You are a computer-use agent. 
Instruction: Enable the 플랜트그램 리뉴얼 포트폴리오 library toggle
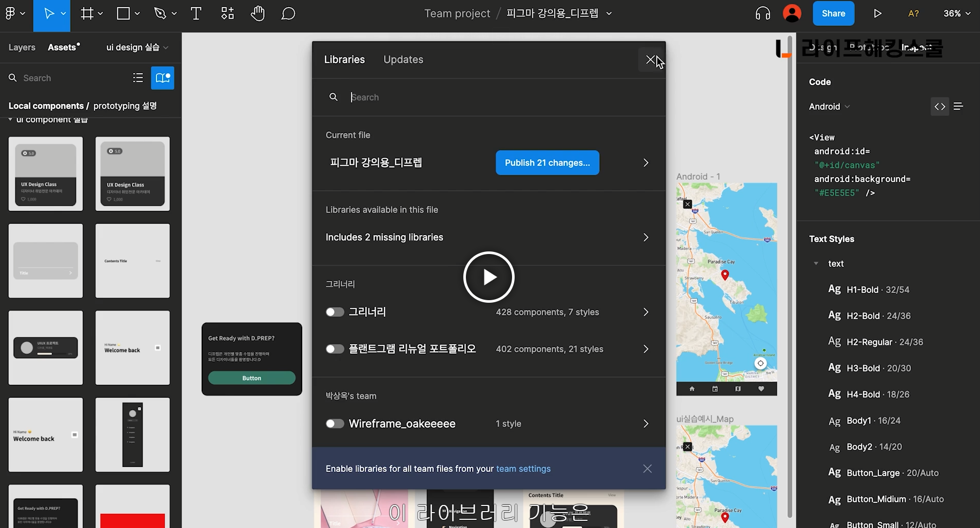tap(335, 349)
